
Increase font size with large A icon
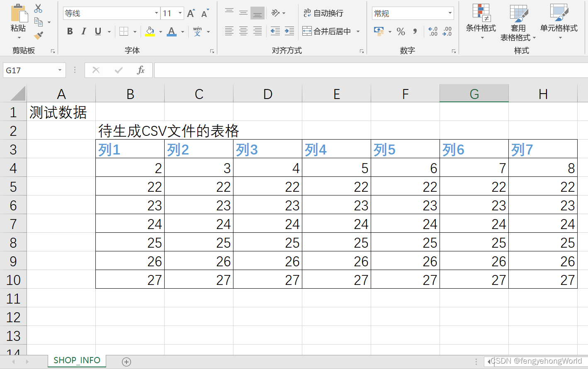(191, 13)
